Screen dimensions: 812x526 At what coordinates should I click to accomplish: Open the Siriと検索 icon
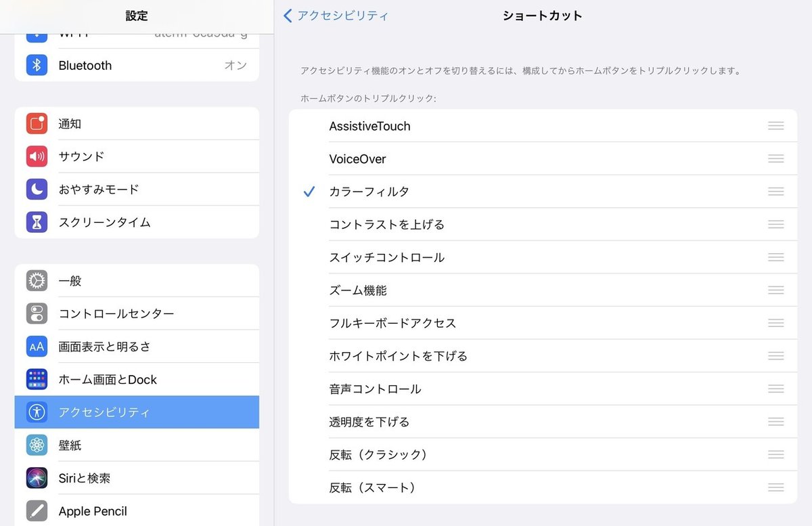pyautogui.click(x=37, y=478)
